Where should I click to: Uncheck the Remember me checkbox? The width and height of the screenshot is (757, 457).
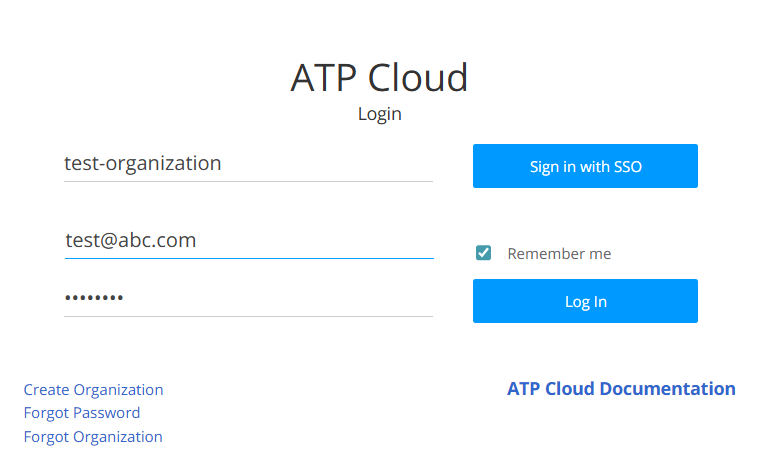483,253
